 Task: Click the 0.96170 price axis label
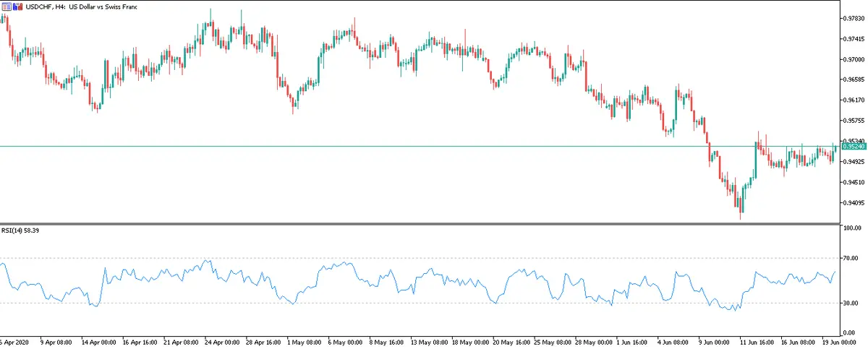[854, 100]
